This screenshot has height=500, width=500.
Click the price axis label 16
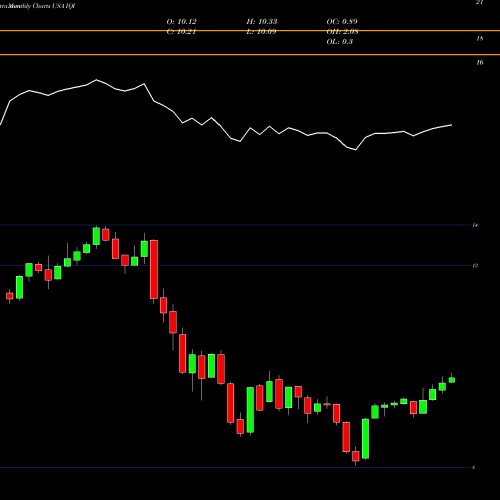480,63
